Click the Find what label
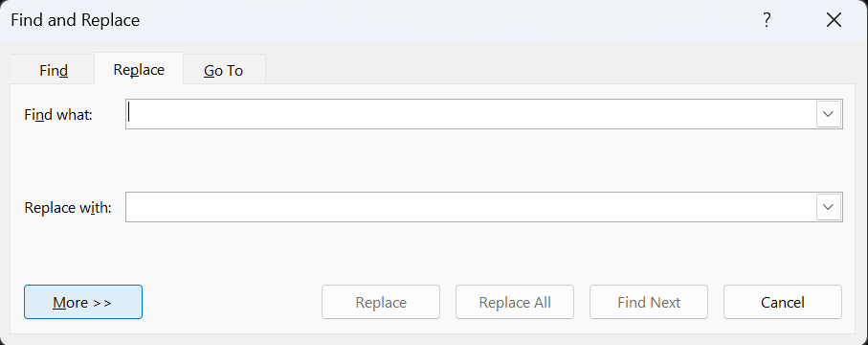868x345 pixels. point(58,115)
